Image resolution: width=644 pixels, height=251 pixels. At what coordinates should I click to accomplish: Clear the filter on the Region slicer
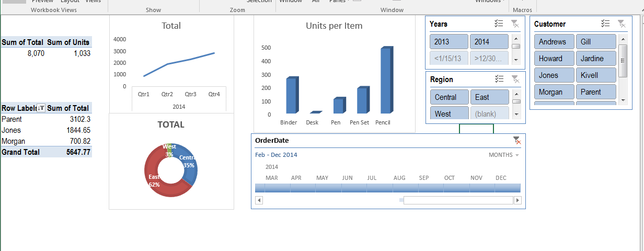click(x=515, y=79)
